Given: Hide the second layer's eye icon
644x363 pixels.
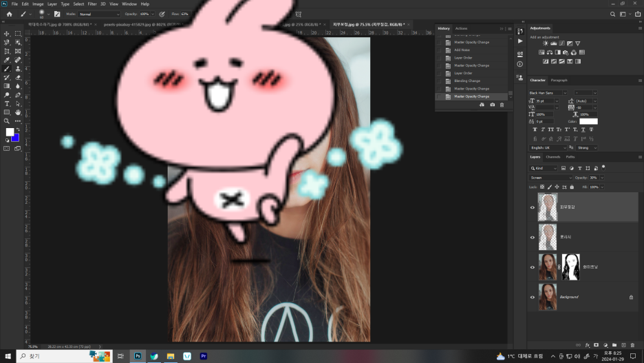Looking at the screenshot, I should (x=533, y=237).
